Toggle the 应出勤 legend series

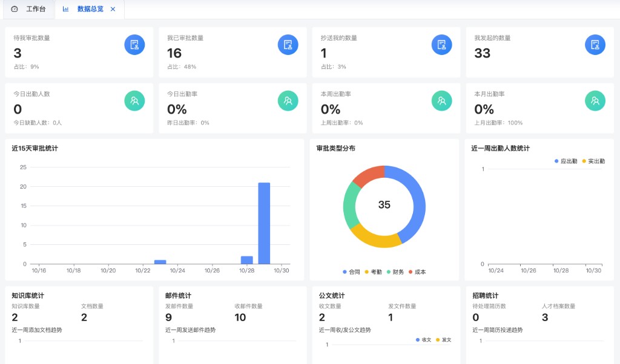pyautogui.click(x=566, y=161)
